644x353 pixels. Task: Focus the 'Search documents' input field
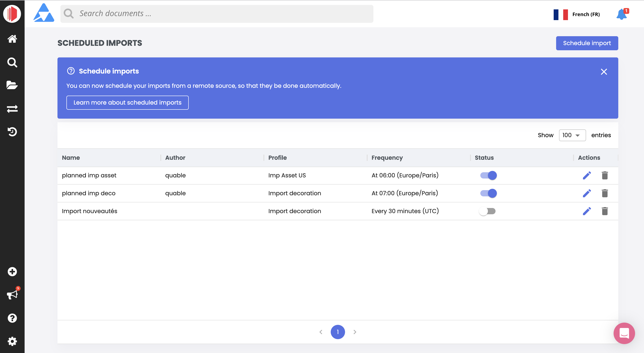click(217, 14)
